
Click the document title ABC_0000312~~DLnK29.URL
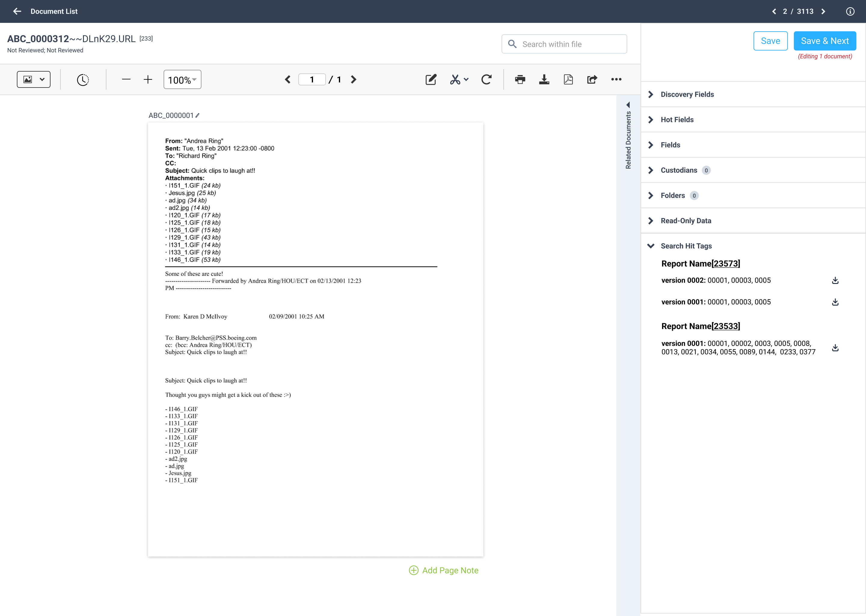[x=71, y=39]
